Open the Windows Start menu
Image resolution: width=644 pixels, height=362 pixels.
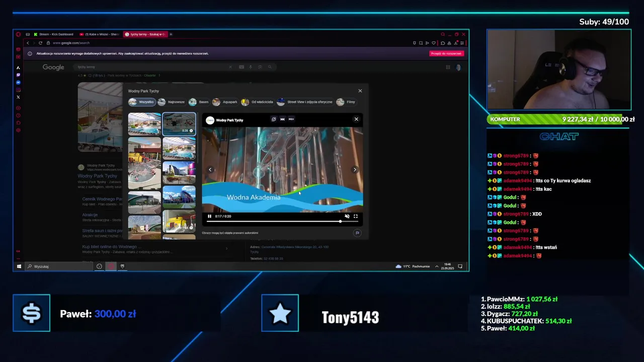[x=19, y=266]
